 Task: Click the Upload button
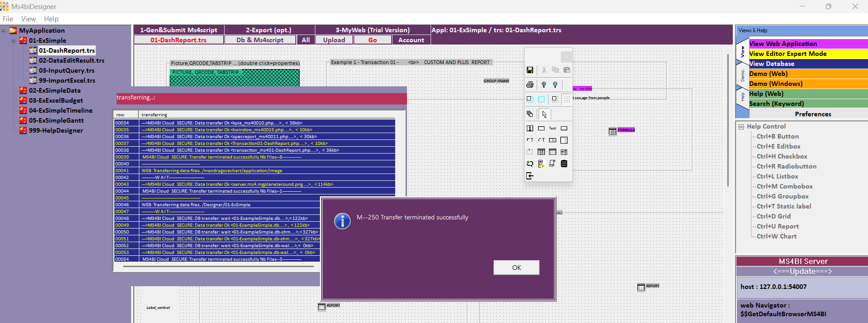point(334,40)
